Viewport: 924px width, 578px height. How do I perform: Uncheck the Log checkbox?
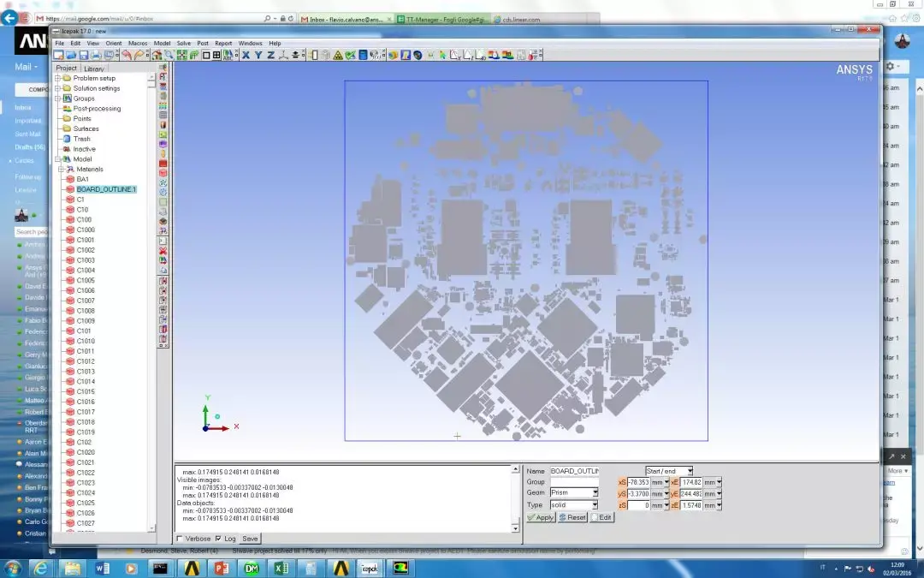tap(218, 539)
